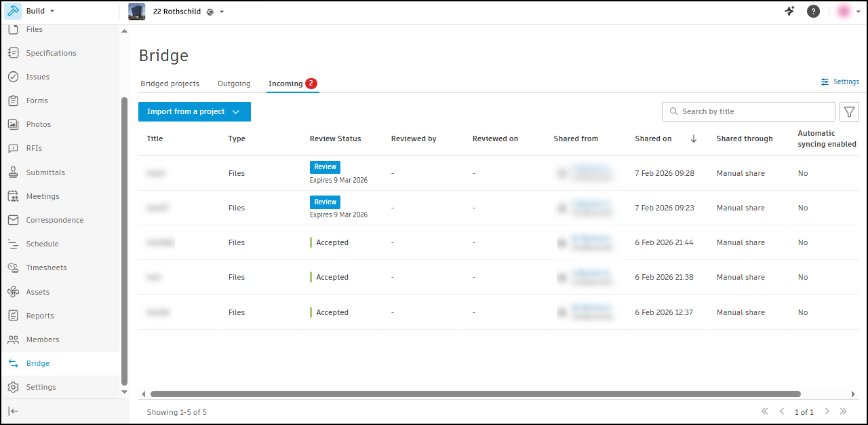Open the help question mark icon

pos(813,12)
